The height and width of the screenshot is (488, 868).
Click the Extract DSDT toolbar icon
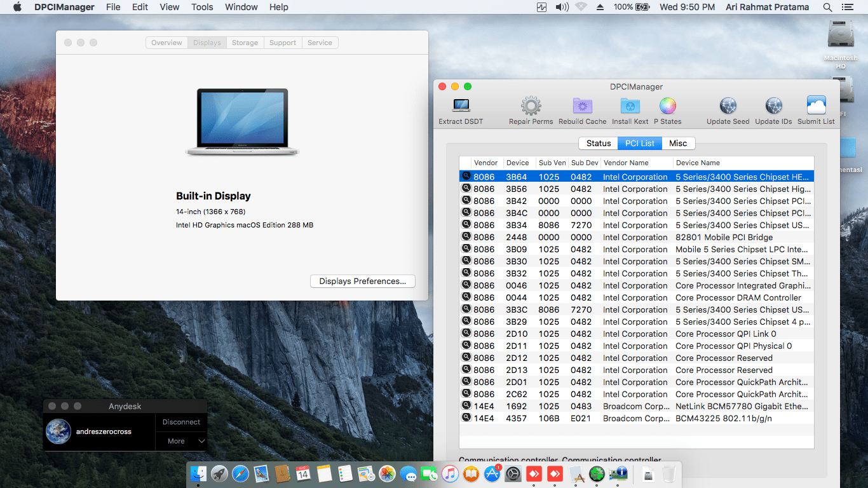click(x=461, y=105)
